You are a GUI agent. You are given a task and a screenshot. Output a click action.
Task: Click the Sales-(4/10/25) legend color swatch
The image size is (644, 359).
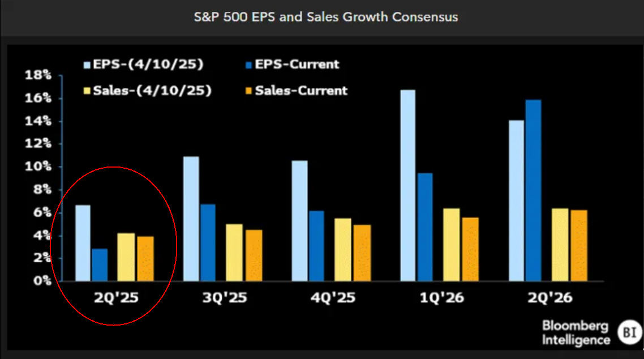pos(87,91)
